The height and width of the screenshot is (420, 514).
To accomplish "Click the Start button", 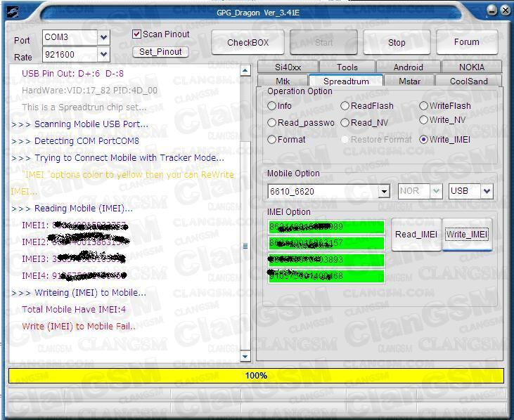I will click(323, 42).
